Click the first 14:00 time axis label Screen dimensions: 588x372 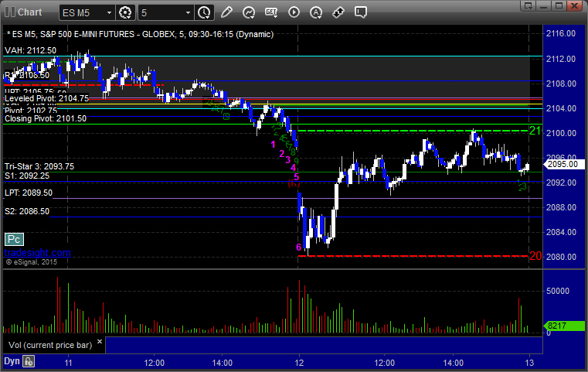click(x=222, y=363)
